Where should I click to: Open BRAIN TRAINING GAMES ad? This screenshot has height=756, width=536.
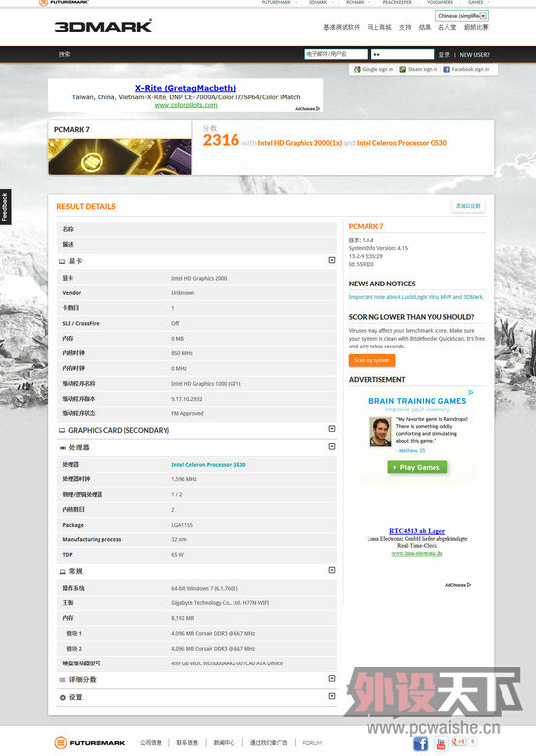418,401
